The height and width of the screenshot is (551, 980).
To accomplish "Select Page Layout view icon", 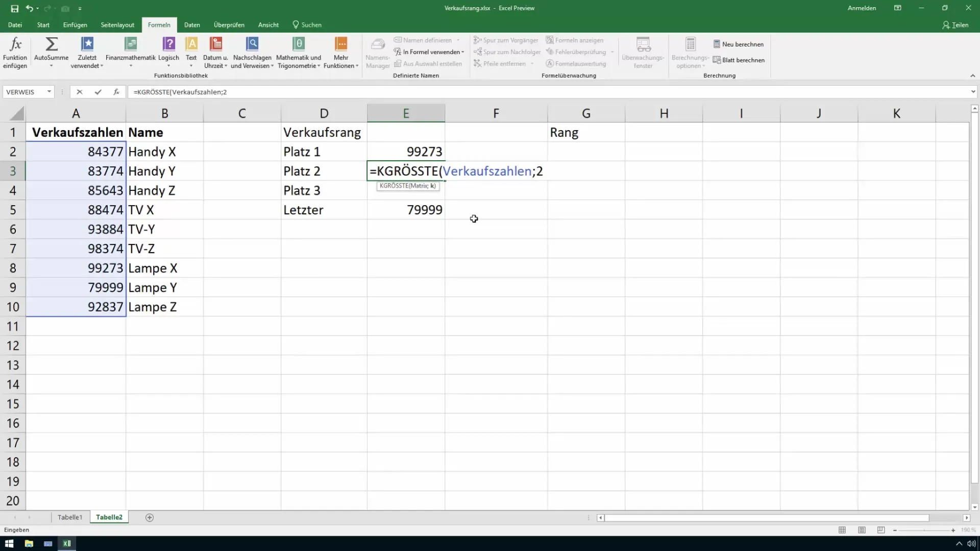I will [x=862, y=531].
